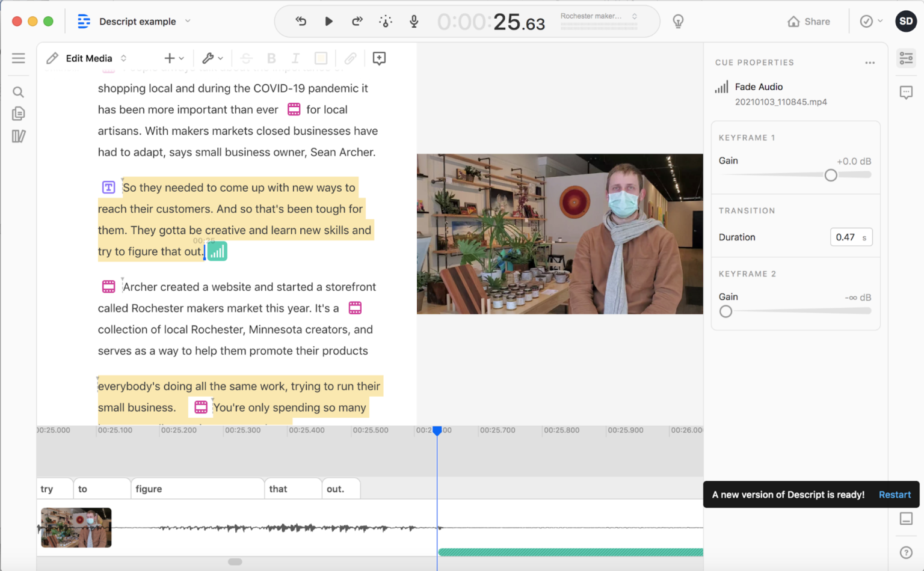Toggle italic formatting
The width and height of the screenshot is (924, 571).
point(295,58)
